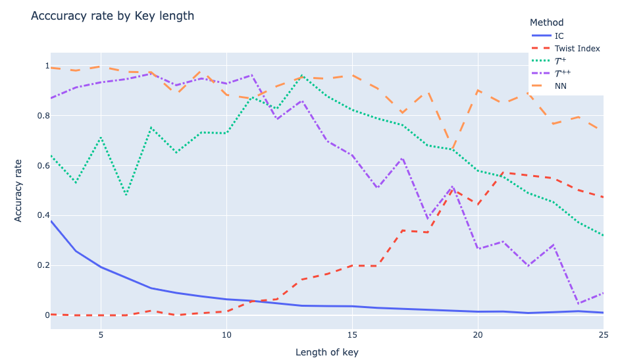Click the y-axis tick label 0.6

pos(39,166)
